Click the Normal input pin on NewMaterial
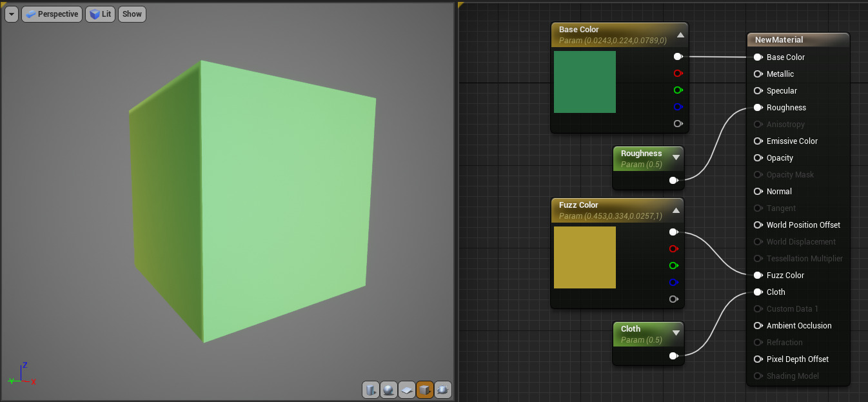868x402 pixels. pos(758,192)
